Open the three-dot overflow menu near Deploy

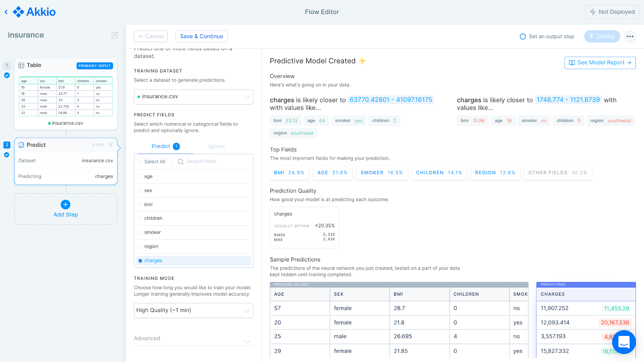(x=630, y=36)
